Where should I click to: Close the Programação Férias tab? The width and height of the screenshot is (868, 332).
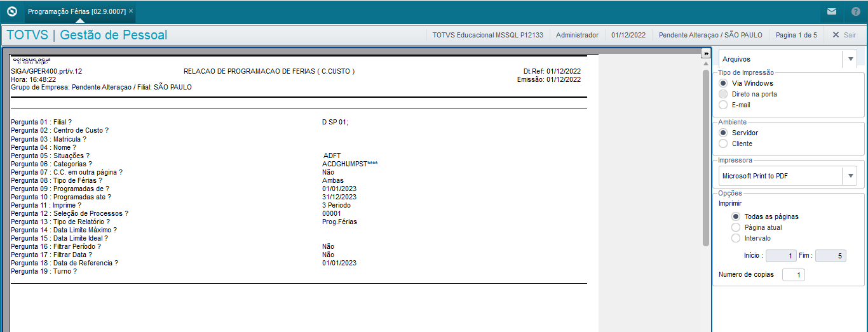pos(131,11)
